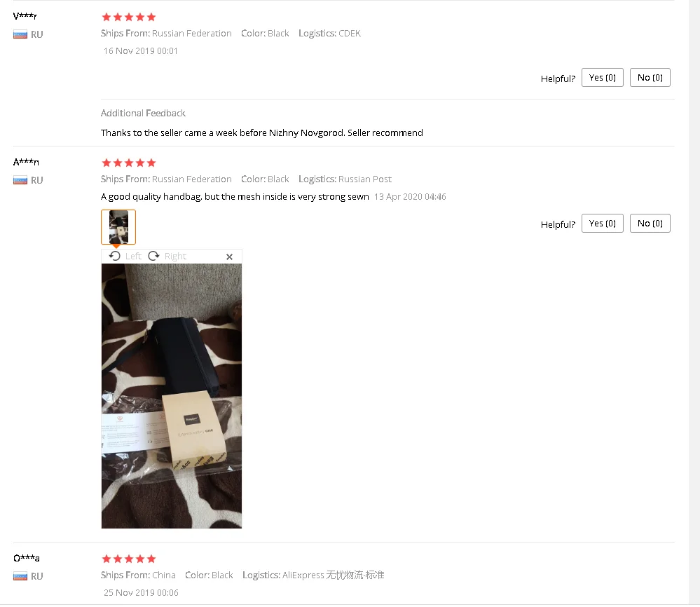The width and height of the screenshot is (700, 607).
Task: Click the Russian flag beside O***a's review
Action: click(20, 576)
